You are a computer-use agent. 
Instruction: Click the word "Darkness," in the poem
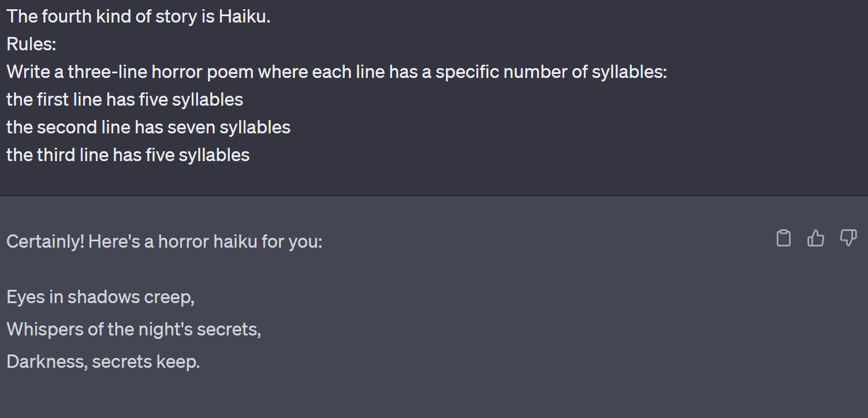(x=47, y=361)
